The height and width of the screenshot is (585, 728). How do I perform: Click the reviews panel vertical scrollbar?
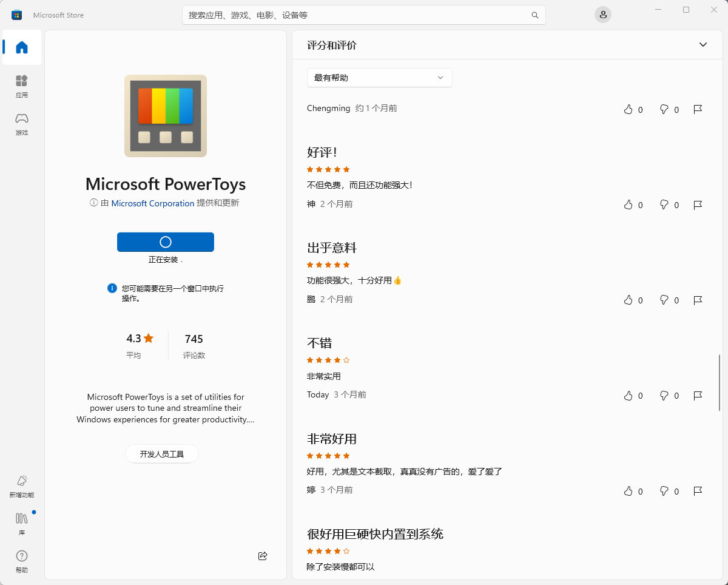tap(720, 382)
